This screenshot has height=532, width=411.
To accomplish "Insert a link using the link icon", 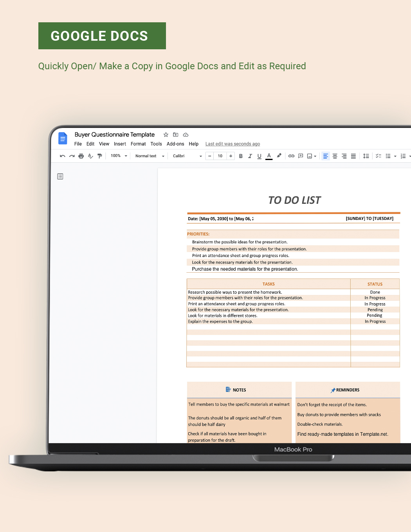I will (x=291, y=156).
